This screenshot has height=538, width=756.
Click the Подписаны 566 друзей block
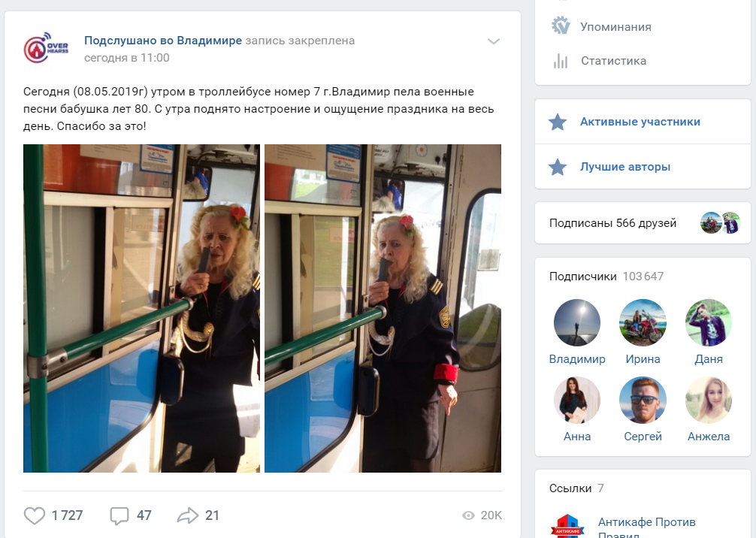click(x=643, y=222)
